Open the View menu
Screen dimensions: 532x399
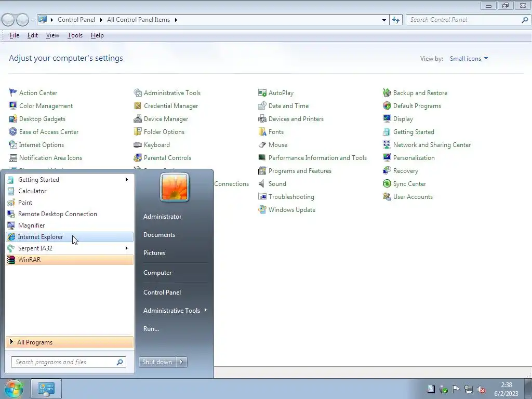(x=52, y=35)
